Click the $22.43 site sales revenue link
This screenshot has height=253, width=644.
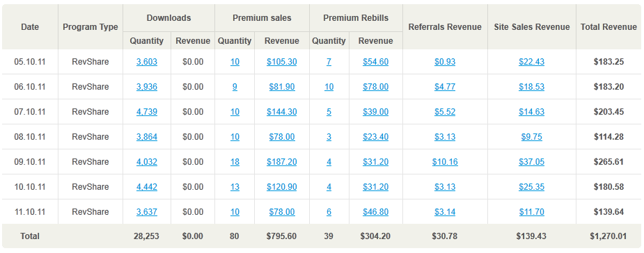click(531, 62)
